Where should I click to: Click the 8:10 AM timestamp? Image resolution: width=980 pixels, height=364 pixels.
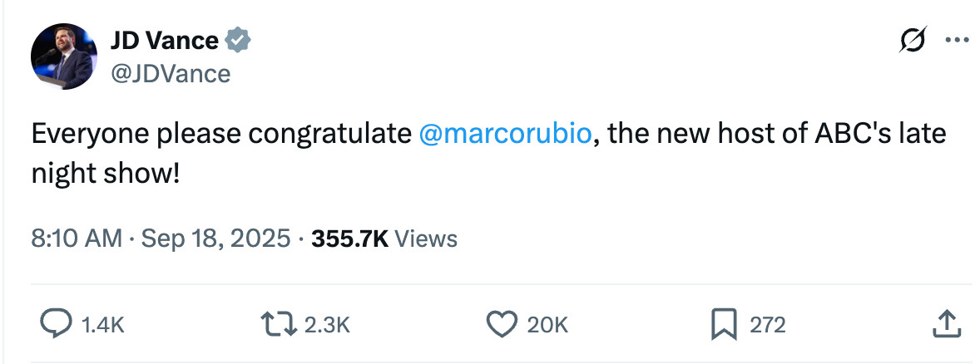77,239
